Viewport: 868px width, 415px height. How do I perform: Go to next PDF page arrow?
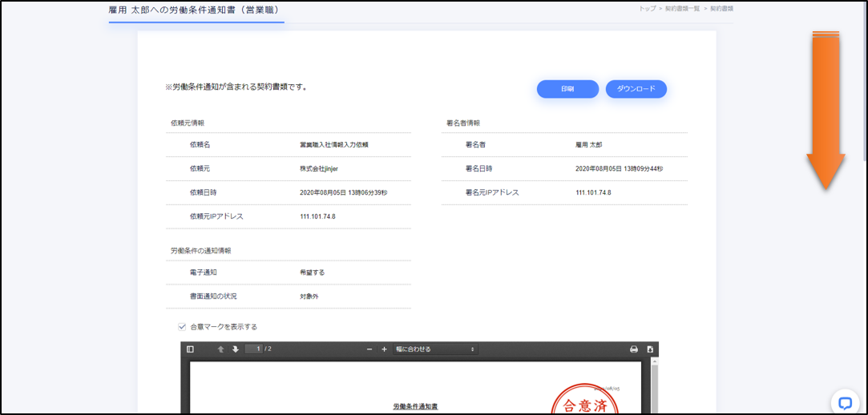236,349
